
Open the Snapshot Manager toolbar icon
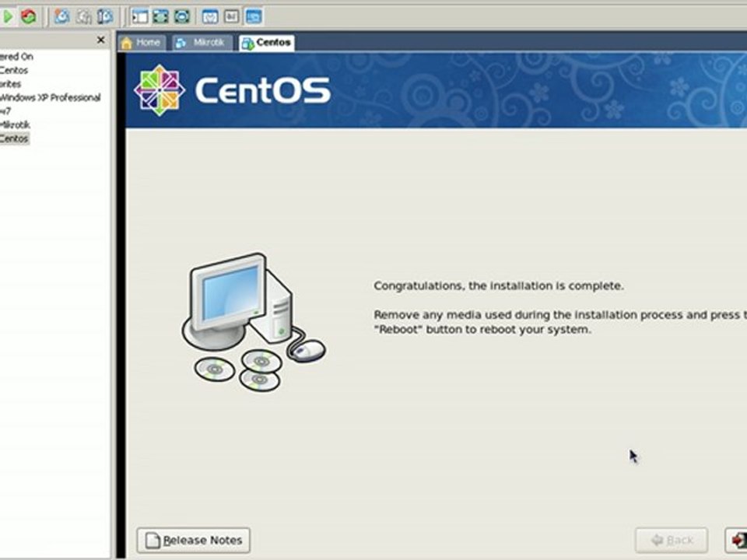tap(105, 16)
